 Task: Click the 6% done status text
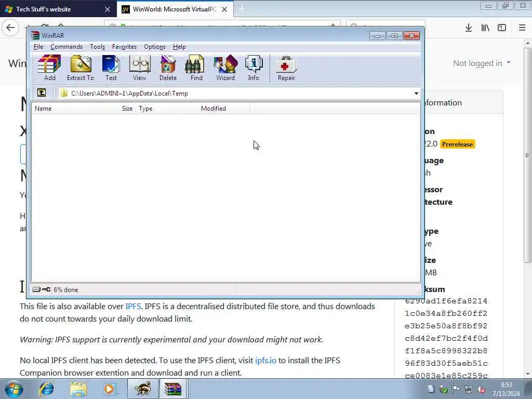(66, 290)
